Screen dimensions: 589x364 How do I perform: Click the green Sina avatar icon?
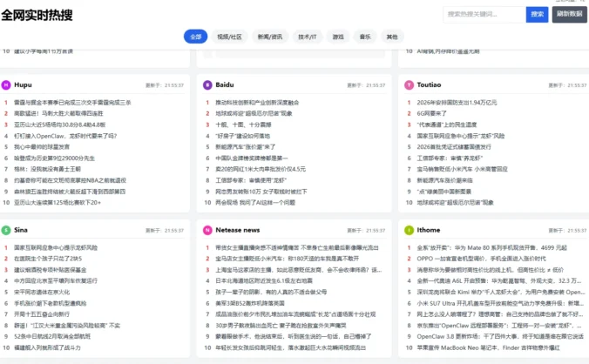[x=6, y=230]
